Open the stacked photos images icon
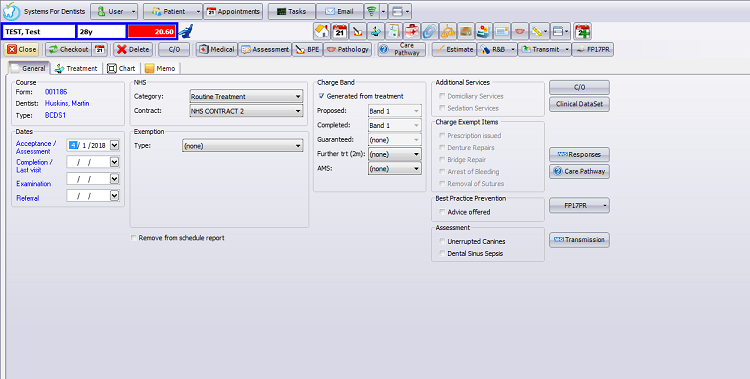Screen dimensions: 750x379 (x=484, y=32)
